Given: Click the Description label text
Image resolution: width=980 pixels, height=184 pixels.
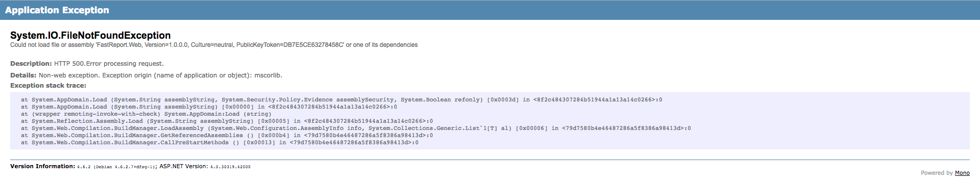Looking at the screenshot, I should (x=31, y=64).
